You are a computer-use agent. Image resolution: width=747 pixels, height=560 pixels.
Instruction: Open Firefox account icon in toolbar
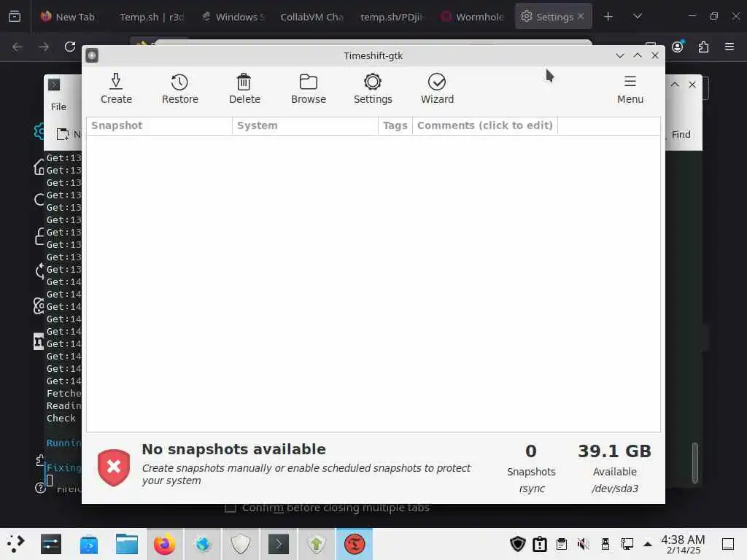tap(678, 46)
